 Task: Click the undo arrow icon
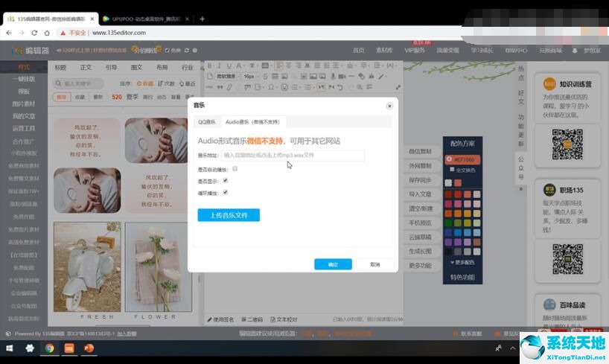coord(340,87)
